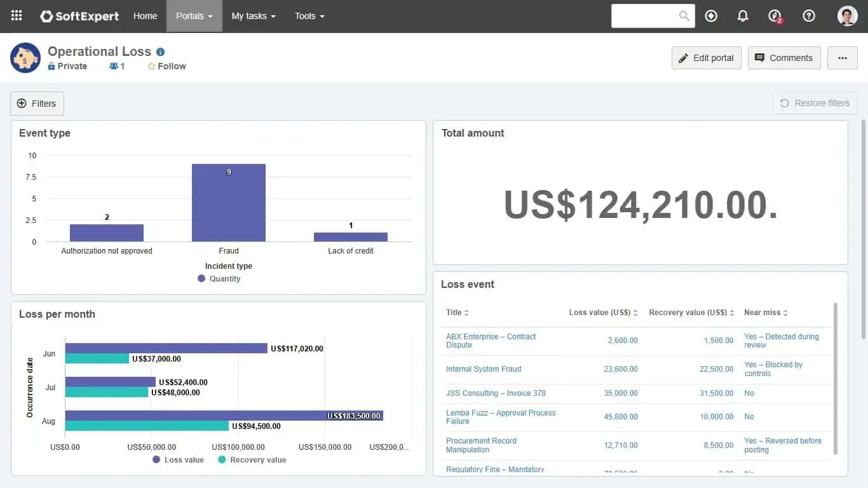Click the Edit portal button
Image resolution: width=868 pixels, height=488 pixels.
(707, 58)
